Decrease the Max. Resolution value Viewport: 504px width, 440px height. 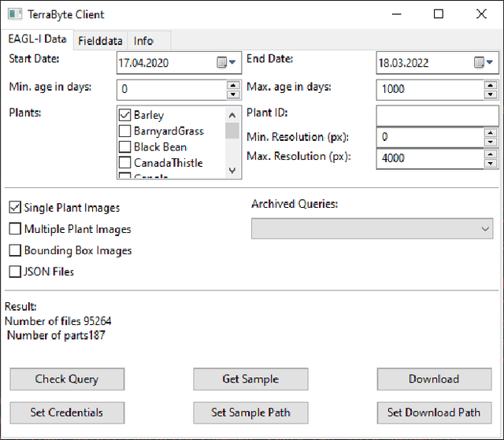coord(491,164)
